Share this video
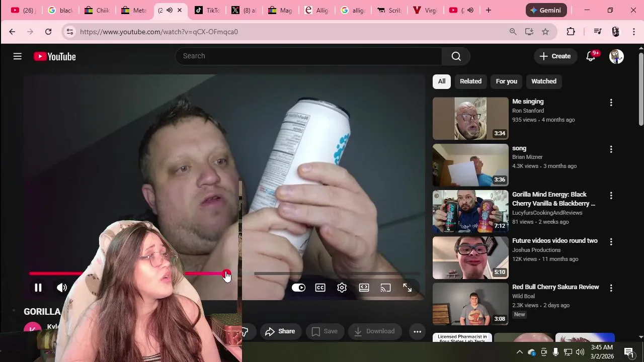The image size is (644, 362). pyautogui.click(x=280, y=331)
